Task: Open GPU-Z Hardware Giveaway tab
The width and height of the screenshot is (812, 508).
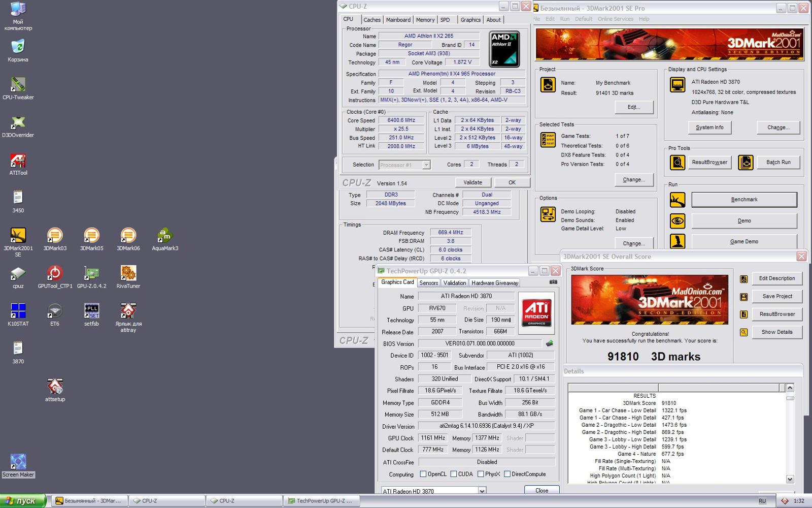Action: 495,283
